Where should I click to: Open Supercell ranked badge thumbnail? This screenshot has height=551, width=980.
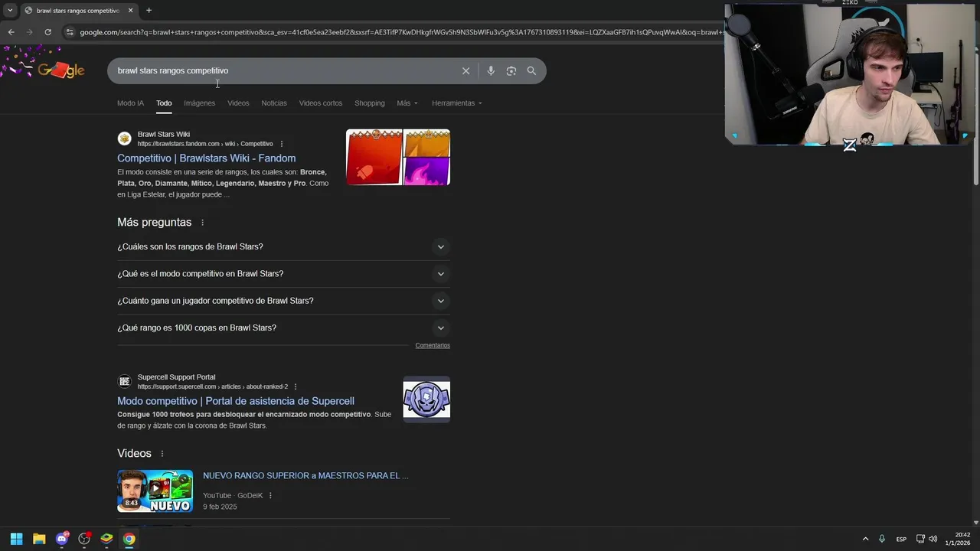426,399
